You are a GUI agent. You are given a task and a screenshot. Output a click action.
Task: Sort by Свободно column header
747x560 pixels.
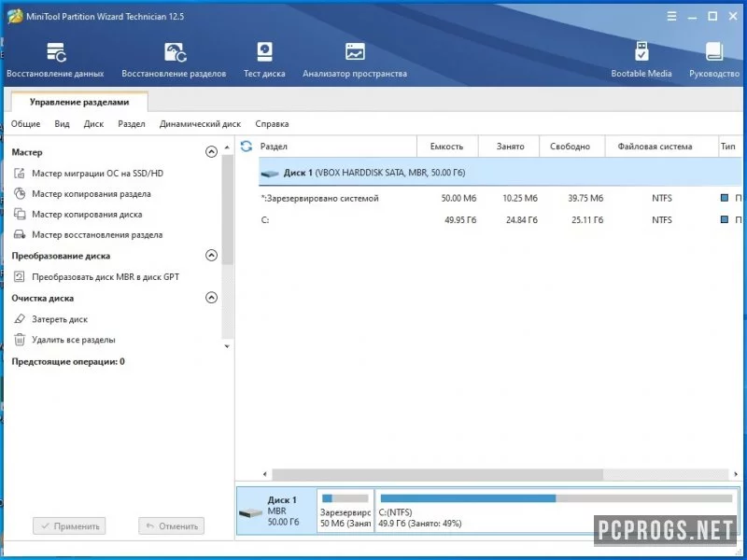click(x=572, y=147)
